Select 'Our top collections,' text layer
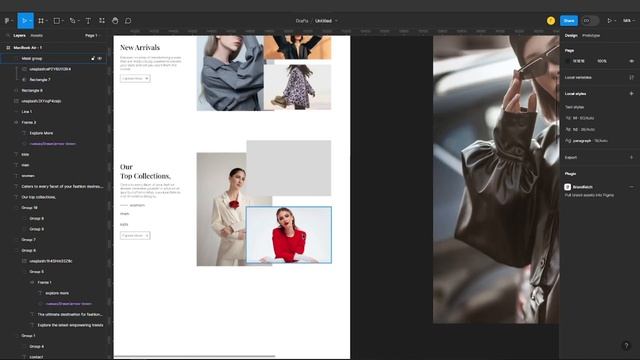Viewport: 640px width, 360px height. click(x=38, y=197)
